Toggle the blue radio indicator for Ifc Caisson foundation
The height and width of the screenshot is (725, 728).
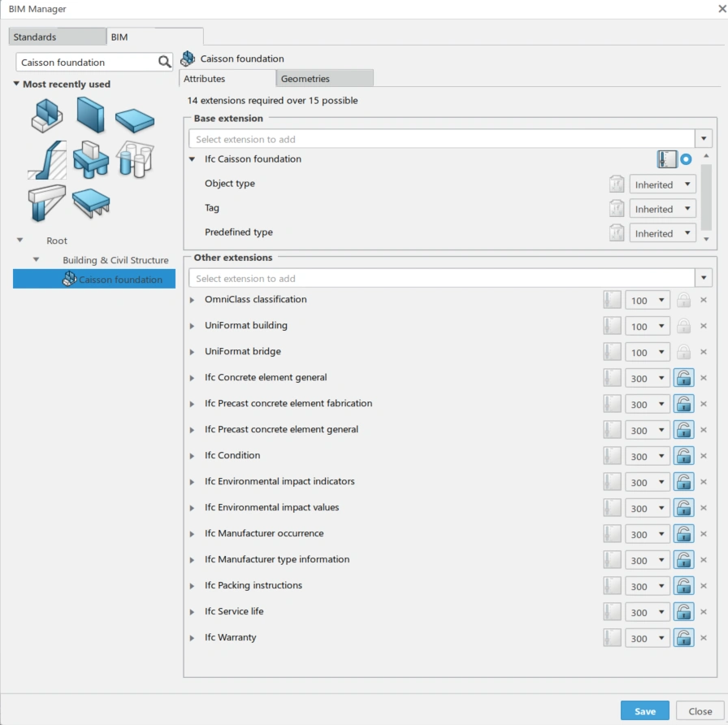[x=687, y=159]
